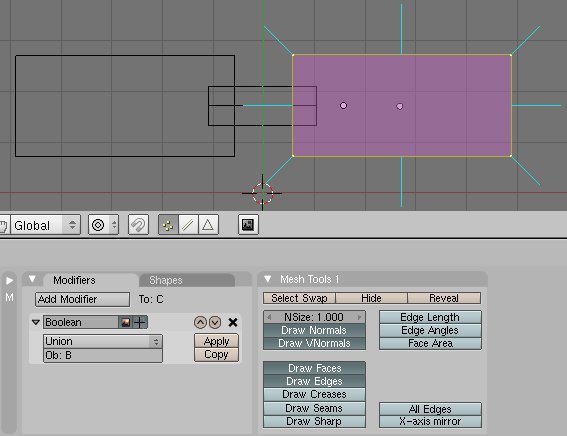Decrease NSize with left arrow
Image resolution: width=567 pixels, height=436 pixels.
point(269,317)
